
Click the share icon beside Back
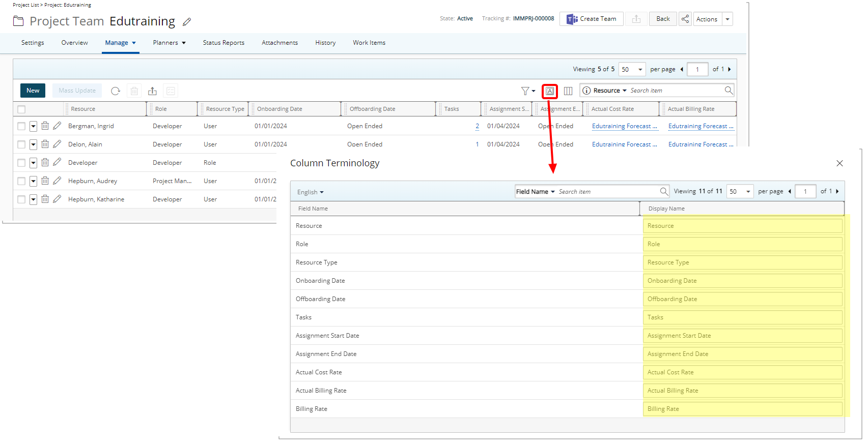pyautogui.click(x=685, y=19)
